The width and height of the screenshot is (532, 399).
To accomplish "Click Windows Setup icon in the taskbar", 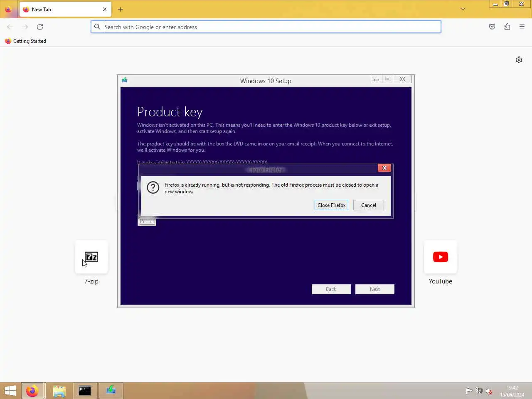I will pos(111,391).
